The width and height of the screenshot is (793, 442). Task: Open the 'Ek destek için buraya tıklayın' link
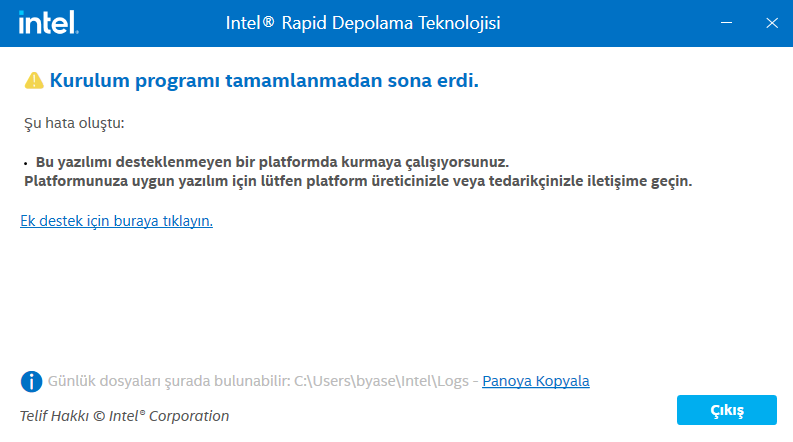116,221
